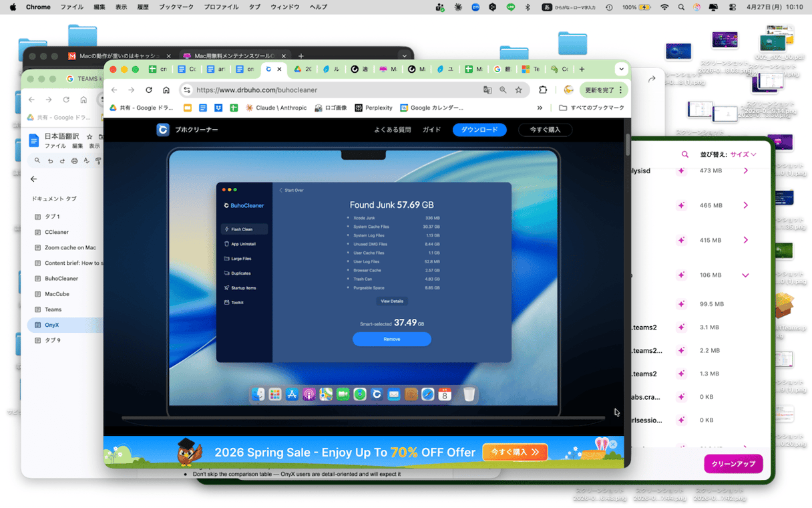Switch to Google translate tab 翻
Viewport: 812px width, 508px height.
pyautogui.click(x=502, y=69)
